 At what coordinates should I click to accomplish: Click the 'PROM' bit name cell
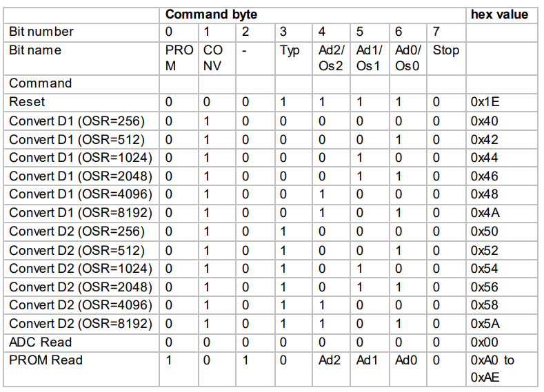(x=179, y=58)
